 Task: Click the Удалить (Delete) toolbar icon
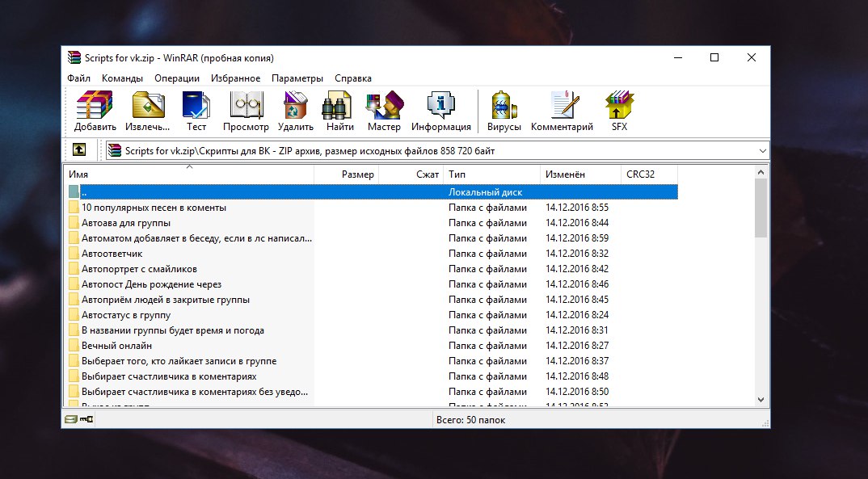coord(296,104)
